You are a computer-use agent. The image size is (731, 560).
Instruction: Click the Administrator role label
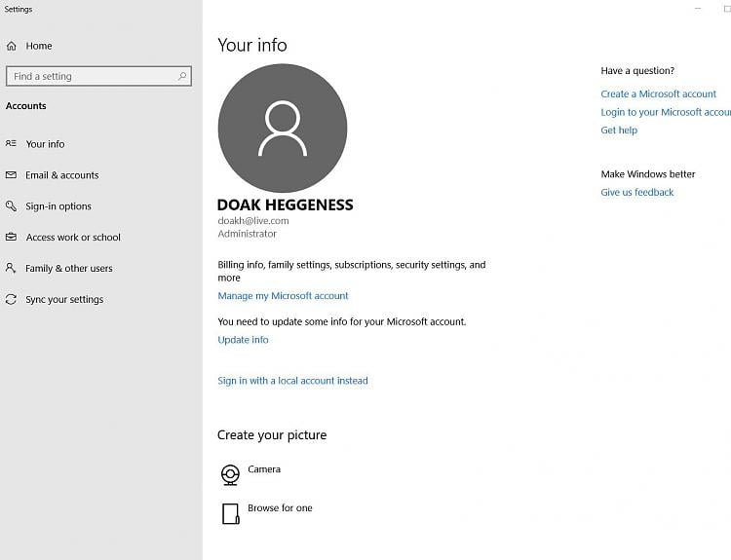tap(248, 234)
